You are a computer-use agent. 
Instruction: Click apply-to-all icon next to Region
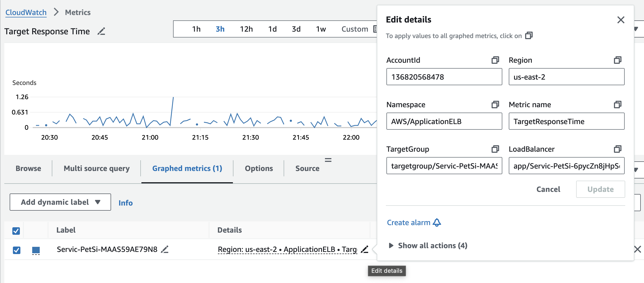pyautogui.click(x=617, y=60)
